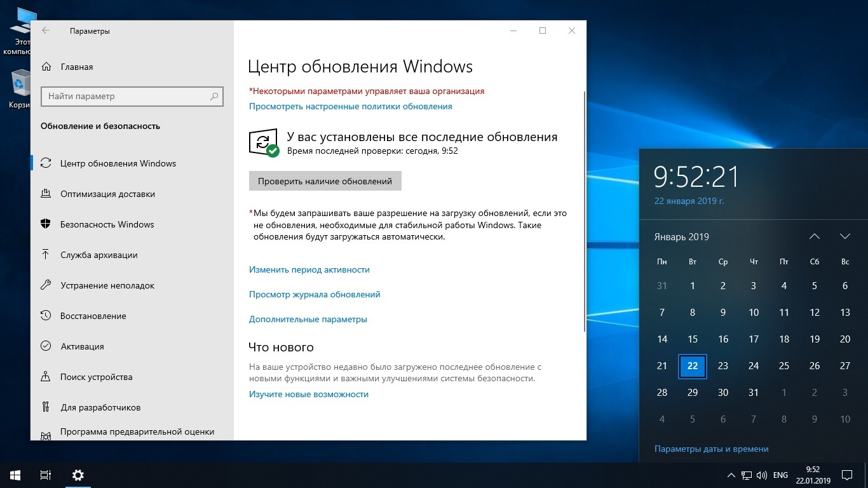Image resolution: width=868 pixels, height=488 pixels.
Task: Click the Обновление и безопасность heading
Action: (100, 126)
